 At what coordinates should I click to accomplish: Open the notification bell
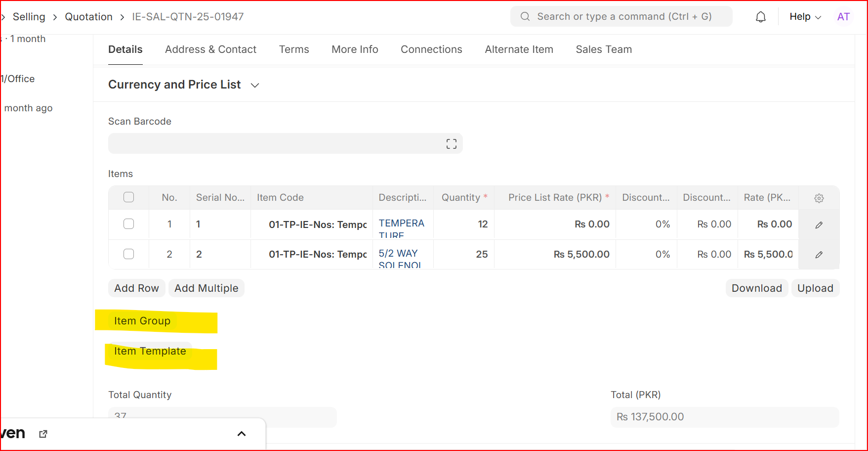point(761,16)
